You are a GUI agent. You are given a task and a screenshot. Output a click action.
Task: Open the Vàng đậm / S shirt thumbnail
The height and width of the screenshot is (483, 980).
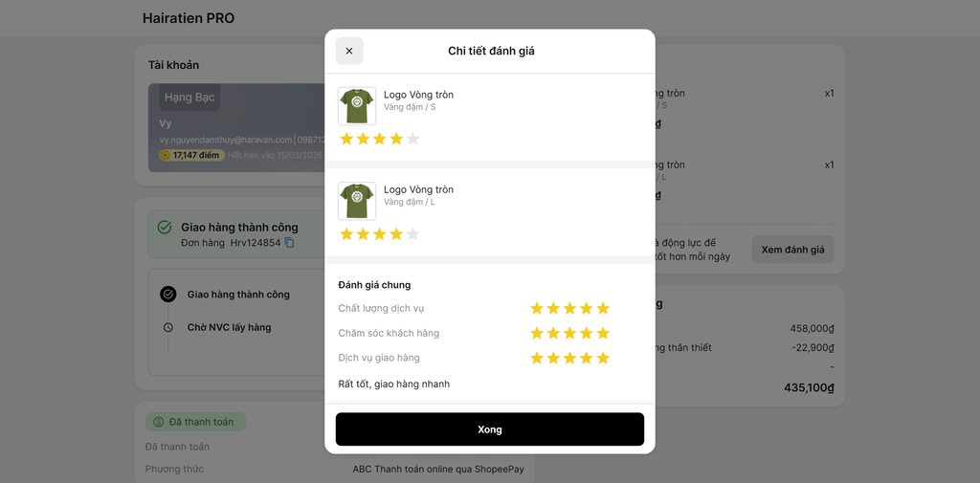357,106
